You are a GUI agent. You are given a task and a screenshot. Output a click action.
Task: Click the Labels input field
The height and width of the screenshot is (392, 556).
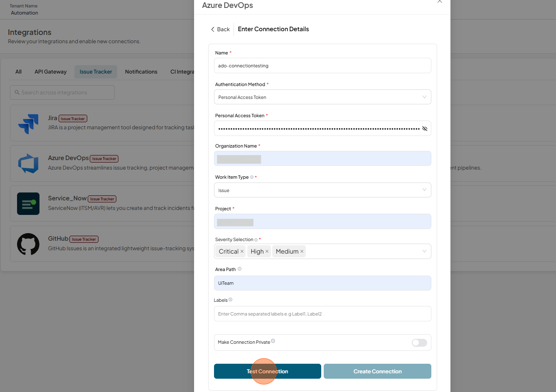tap(322, 314)
